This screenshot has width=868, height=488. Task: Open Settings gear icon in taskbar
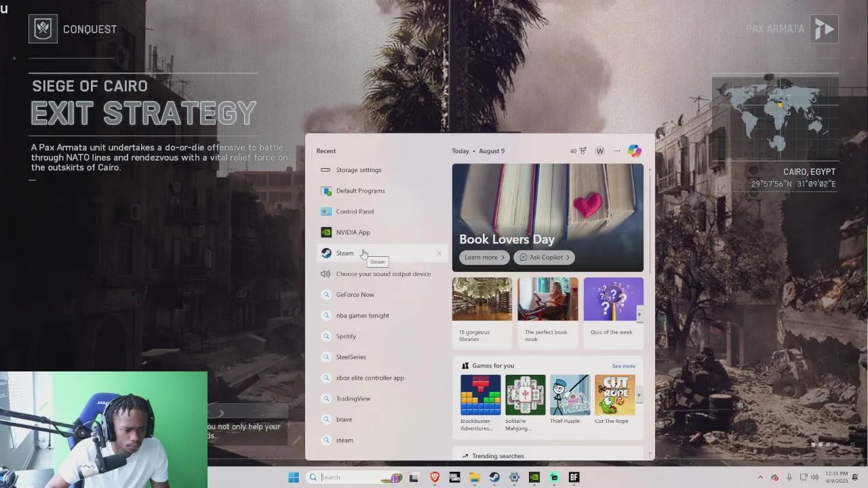pos(514,477)
